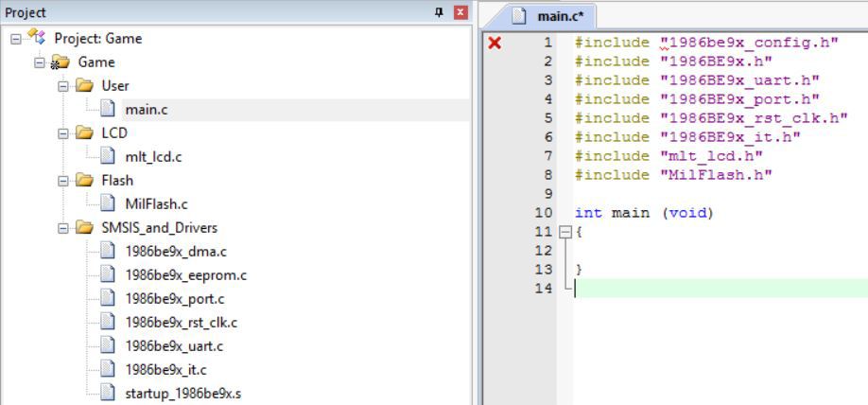Collapse the LCD folder group
868x405 pixels.
tap(62, 133)
